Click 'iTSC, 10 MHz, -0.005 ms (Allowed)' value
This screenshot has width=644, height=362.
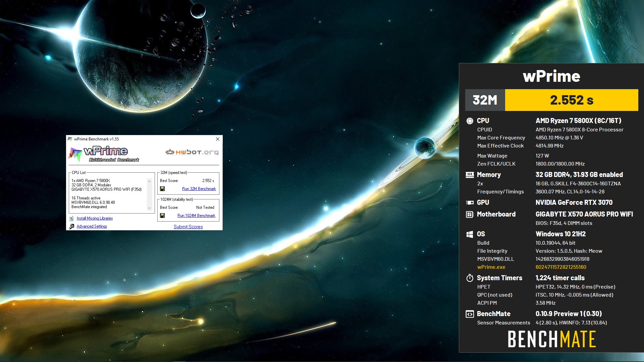tap(575, 295)
